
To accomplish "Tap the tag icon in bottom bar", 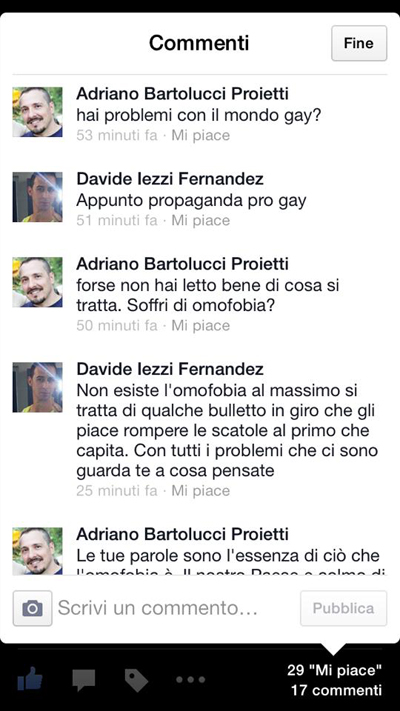I will point(137,680).
